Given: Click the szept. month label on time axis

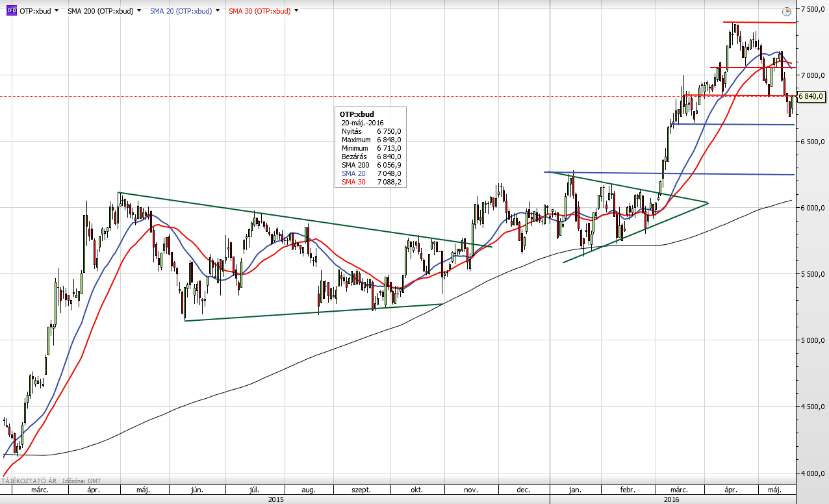Looking at the screenshot, I should pos(361,490).
